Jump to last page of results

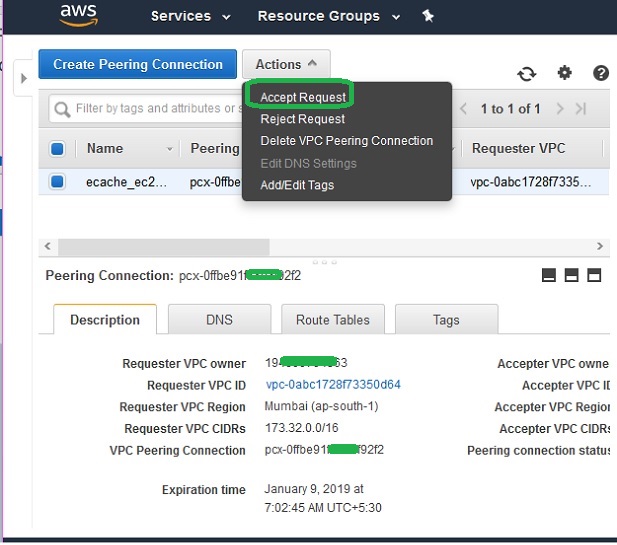tap(581, 108)
